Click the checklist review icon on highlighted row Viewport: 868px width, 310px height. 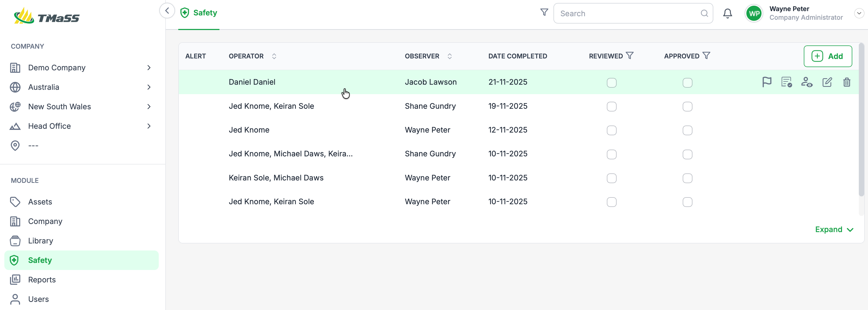click(x=786, y=82)
